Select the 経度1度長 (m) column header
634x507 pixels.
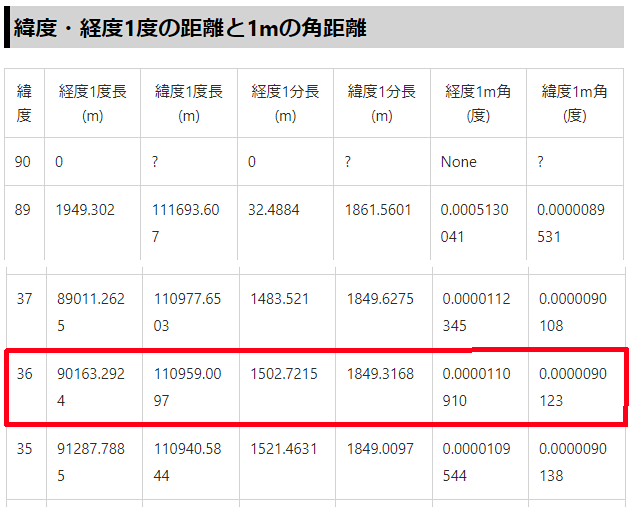click(x=93, y=103)
